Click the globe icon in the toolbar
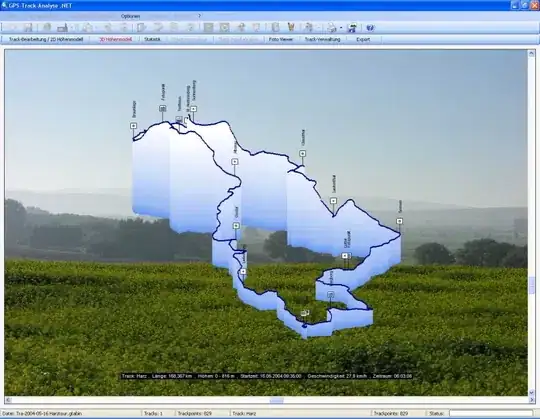This screenshot has width=540, height=419. click(x=46, y=28)
